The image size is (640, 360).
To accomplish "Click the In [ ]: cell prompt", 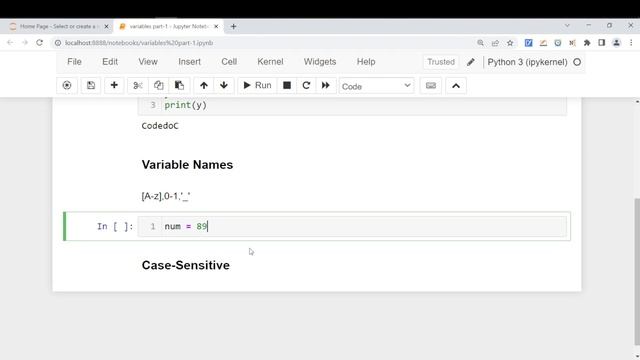I will [x=115, y=227].
